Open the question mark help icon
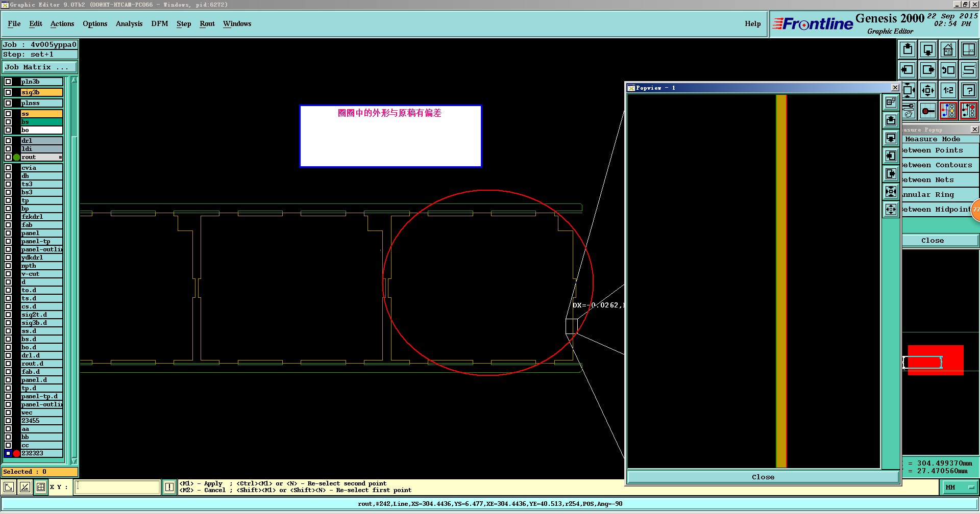Viewport: 980px width, 514px height. click(x=969, y=90)
